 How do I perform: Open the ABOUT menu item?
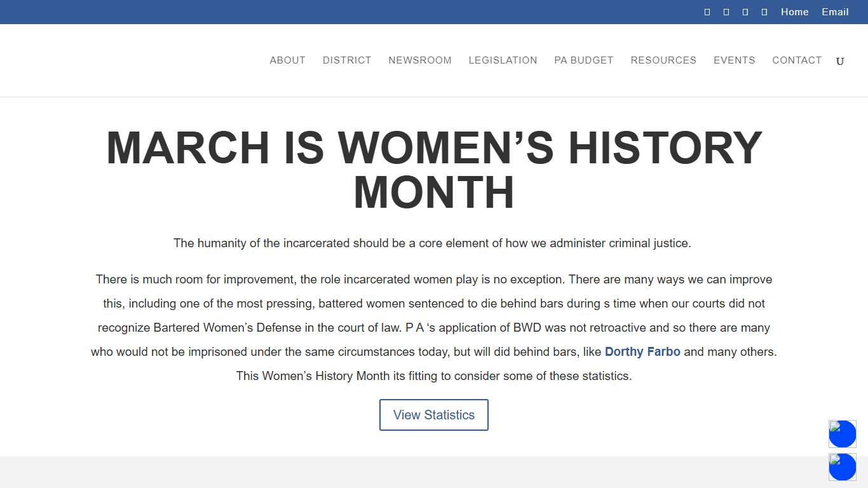pyautogui.click(x=287, y=60)
